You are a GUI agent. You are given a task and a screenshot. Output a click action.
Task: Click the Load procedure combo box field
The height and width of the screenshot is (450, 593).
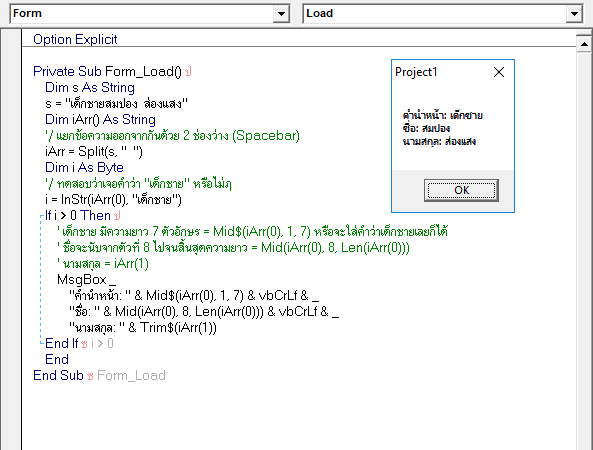pos(442,14)
